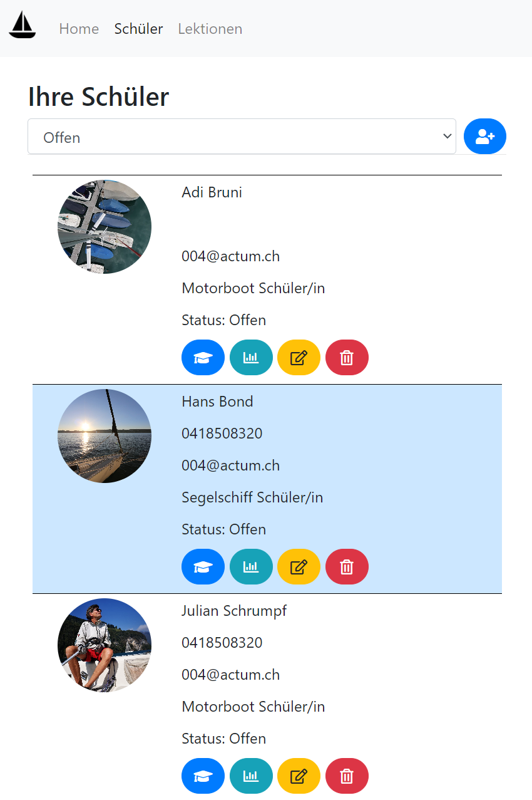The height and width of the screenshot is (800, 532).
Task: Select the Schüler nav item
Action: (x=138, y=29)
